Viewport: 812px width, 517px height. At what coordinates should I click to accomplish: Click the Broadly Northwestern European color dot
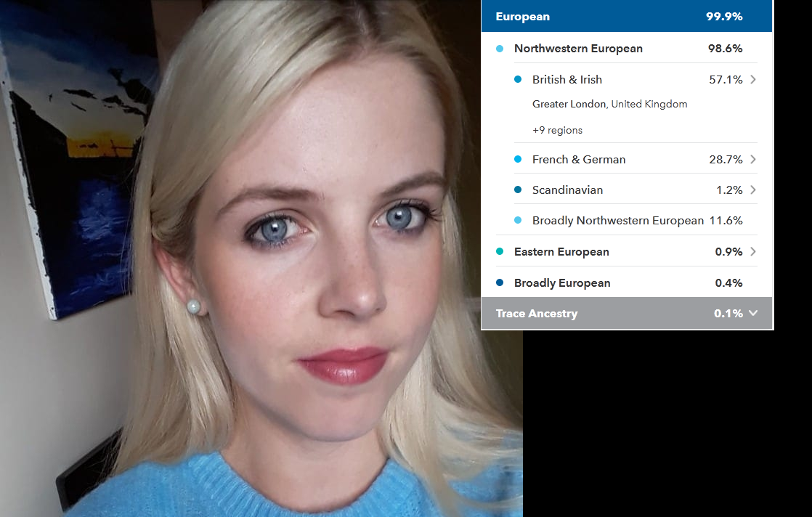point(518,221)
